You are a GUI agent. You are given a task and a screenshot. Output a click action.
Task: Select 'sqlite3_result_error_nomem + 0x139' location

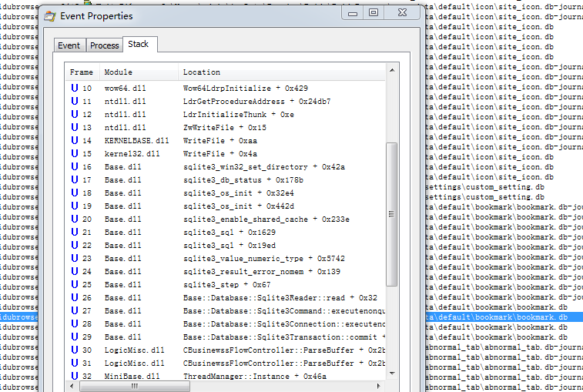261,272
